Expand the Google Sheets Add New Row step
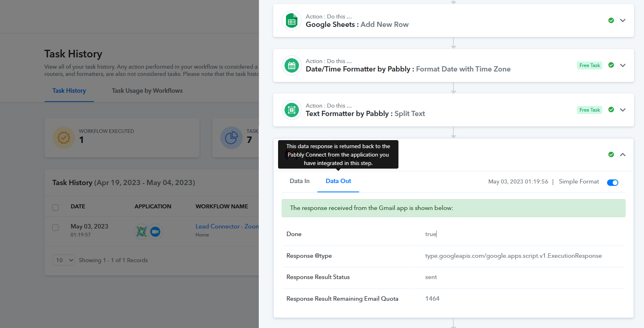 click(x=623, y=20)
